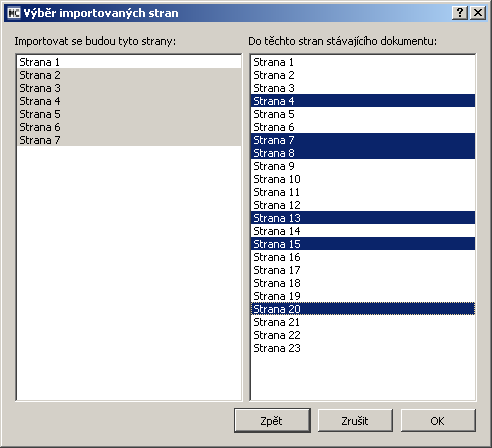
Task: Close the dialog with the X button
Action: point(478,13)
